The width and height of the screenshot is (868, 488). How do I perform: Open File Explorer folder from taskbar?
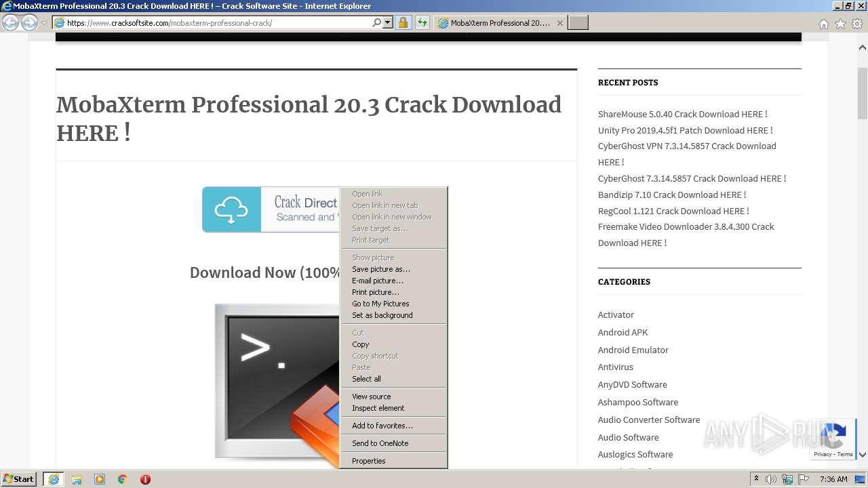click(x=77, y=479)
